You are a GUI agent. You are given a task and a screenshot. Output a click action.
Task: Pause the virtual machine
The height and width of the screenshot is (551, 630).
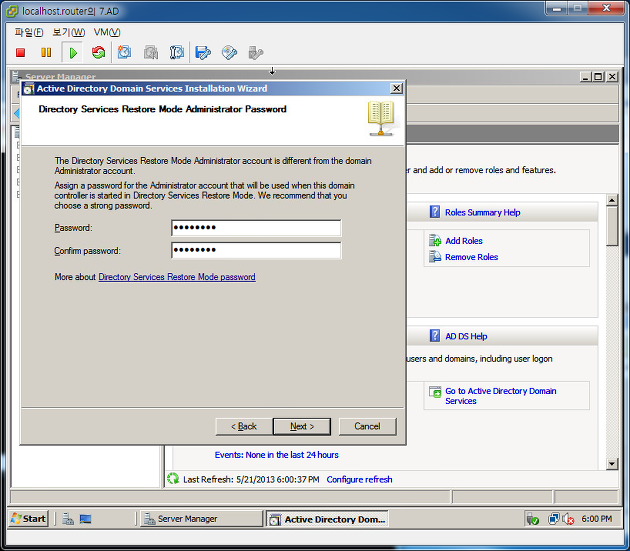(46, 53)
